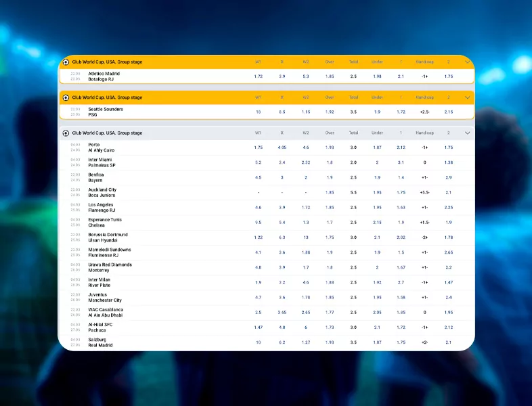Screen dimensions: 532x406
Task: Open Mamelodi Sundowns vs Fluminense RJ match
Action: point(110,252)
